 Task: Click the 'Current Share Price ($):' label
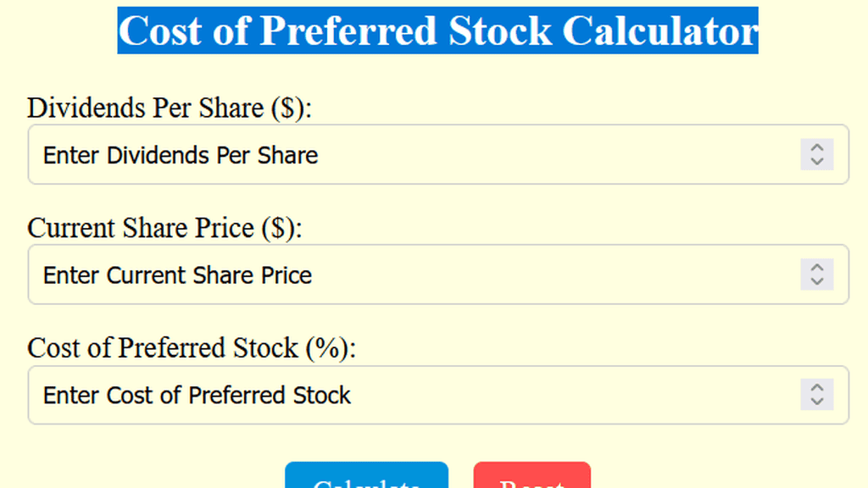point(164,228)
